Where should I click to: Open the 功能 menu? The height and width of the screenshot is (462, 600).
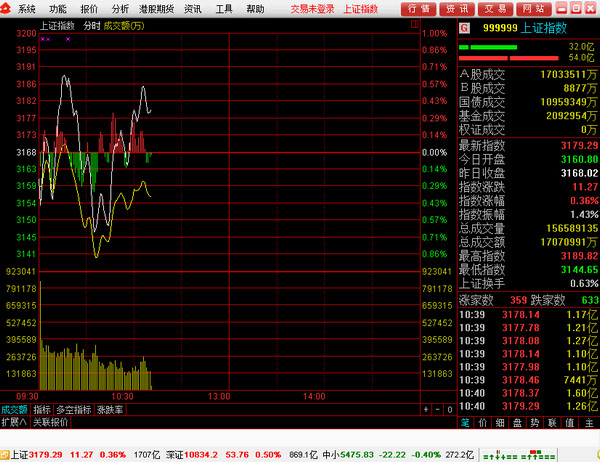pos(58,8)
